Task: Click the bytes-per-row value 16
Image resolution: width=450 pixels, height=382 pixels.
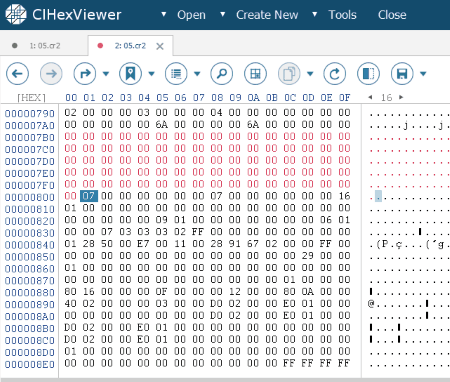Action: (x=386, y=98)
